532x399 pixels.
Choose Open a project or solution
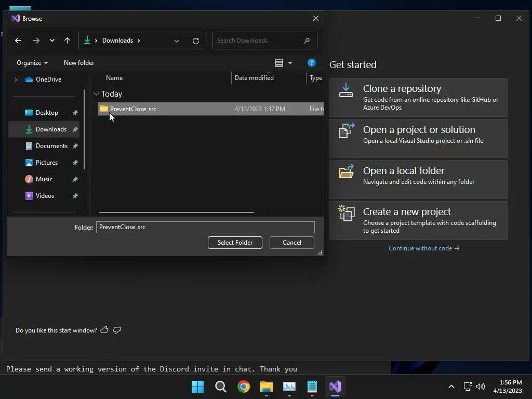(x=418, y=138)
